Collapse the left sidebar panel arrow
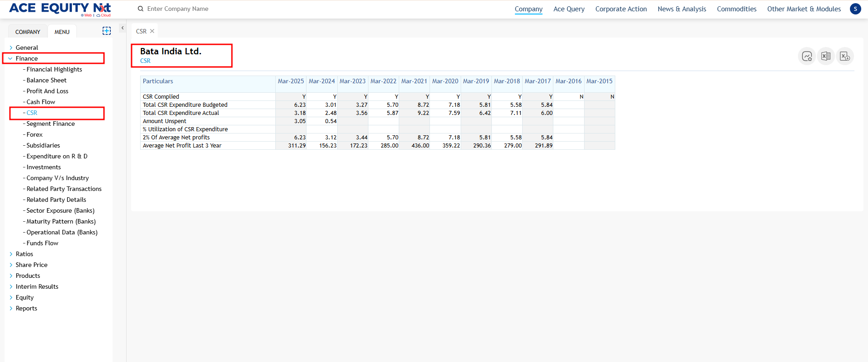Screen dimensions: 868x362 point(122,28)
